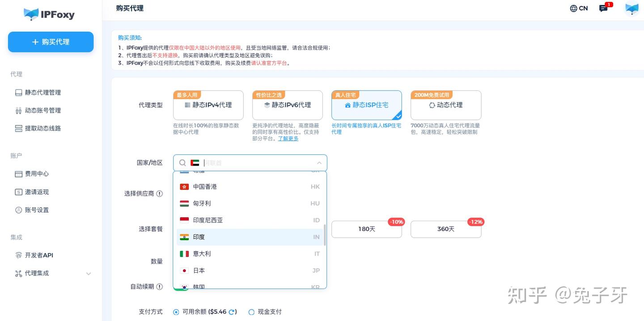Image resolution: width=644 pixels, height=321 pixels.
Task: Click the 代理集成 sidebar label
Action: (37, 273)
